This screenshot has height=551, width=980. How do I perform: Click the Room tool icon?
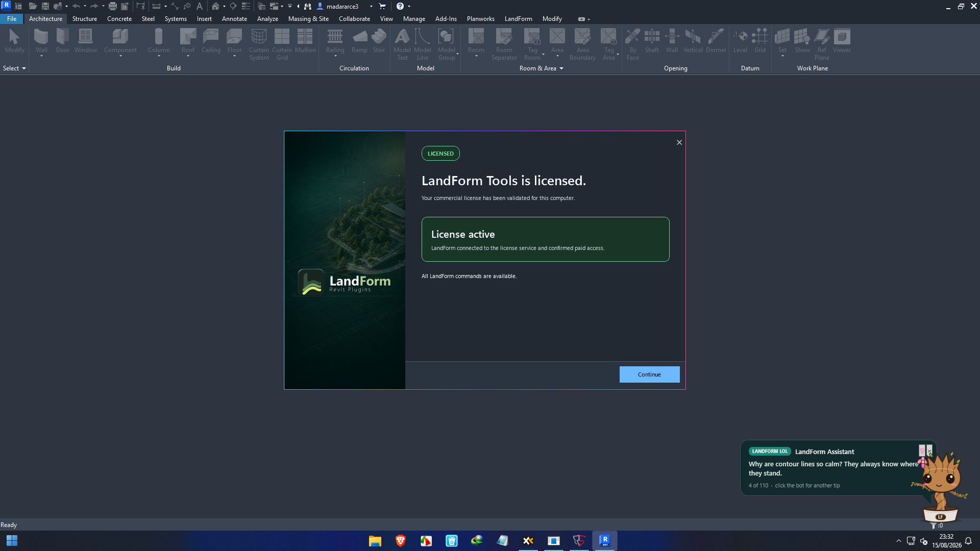click(476, 37)
